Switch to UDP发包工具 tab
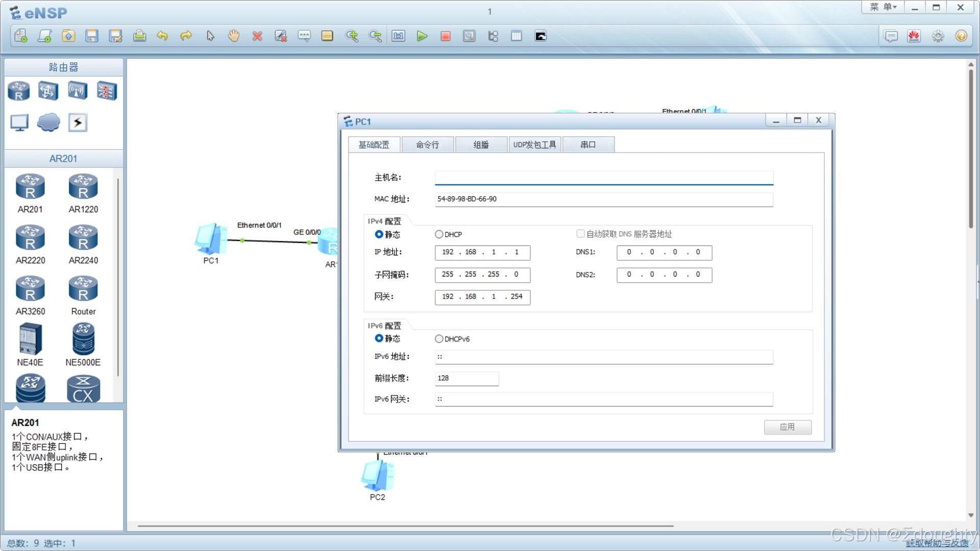 pyautogui.click(x=534, y=145)
